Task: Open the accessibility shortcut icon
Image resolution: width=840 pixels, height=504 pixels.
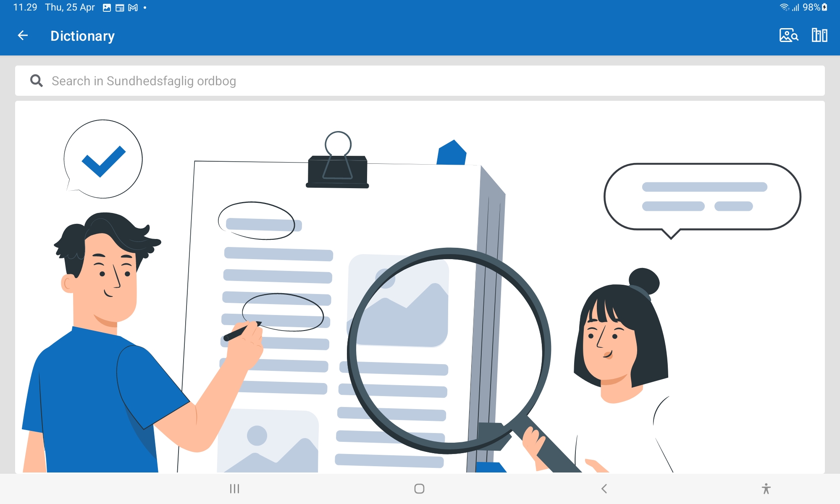Action: tap(766, 488)
